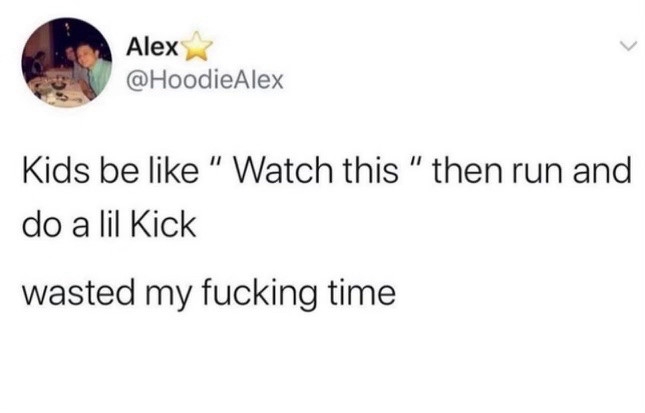
Task: Select the display name Alex
Action: tap(152, 47)
